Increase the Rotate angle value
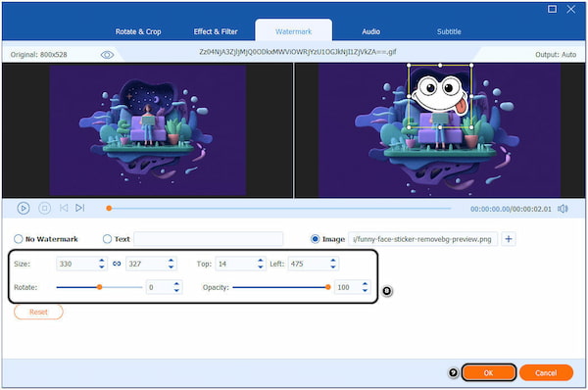This screenshot has height=390, width=588. 176,284
